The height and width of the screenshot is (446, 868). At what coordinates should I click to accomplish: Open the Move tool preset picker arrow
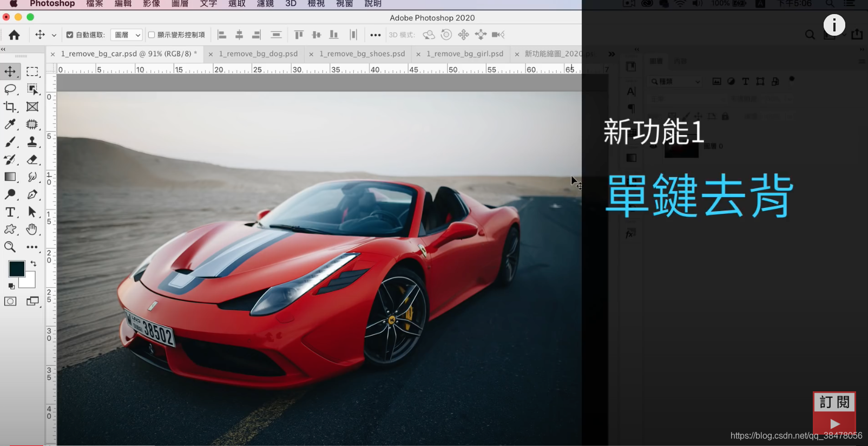click(x=54, y=35)
